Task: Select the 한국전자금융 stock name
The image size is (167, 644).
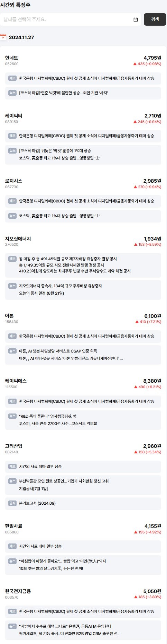Action: tap(18, 591)
